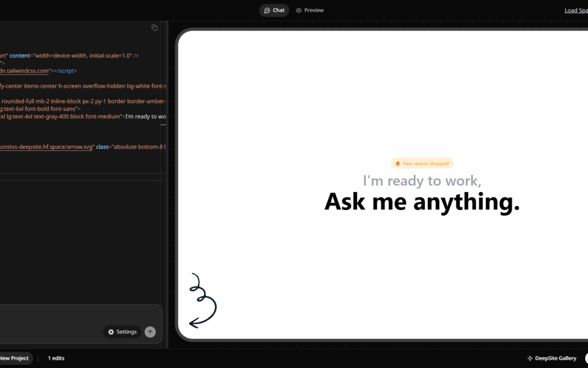Screen dimensions: 588x368
Task: Open the tailwindcss.com link in the code
Action: point(24,71)
